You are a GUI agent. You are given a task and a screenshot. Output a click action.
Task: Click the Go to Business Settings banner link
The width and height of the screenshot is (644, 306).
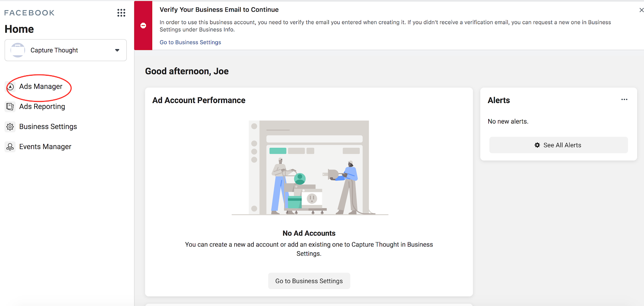(190, 42)
